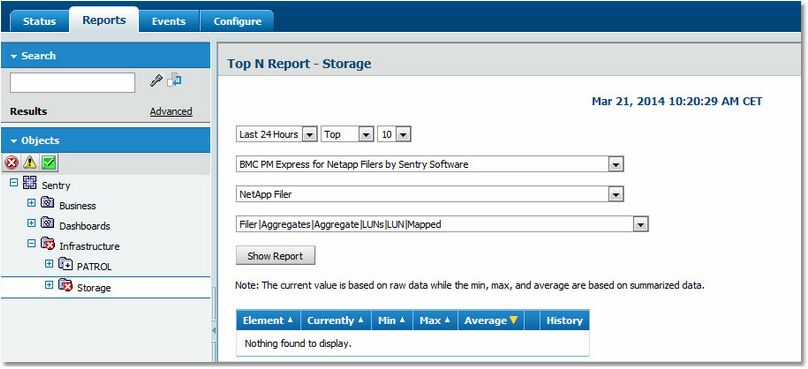Sort by Min column

[x=392, y=320]
